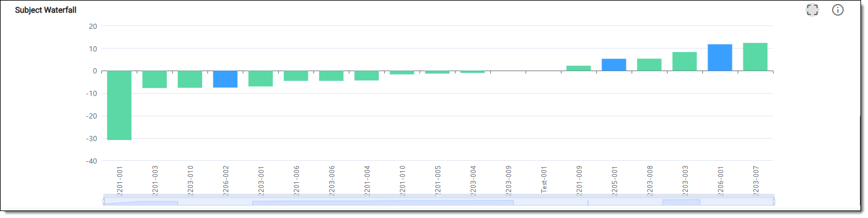Viewport: 868px width, 218px height.
Task: Click the left handle of range slider
Action: pos(104,201)
